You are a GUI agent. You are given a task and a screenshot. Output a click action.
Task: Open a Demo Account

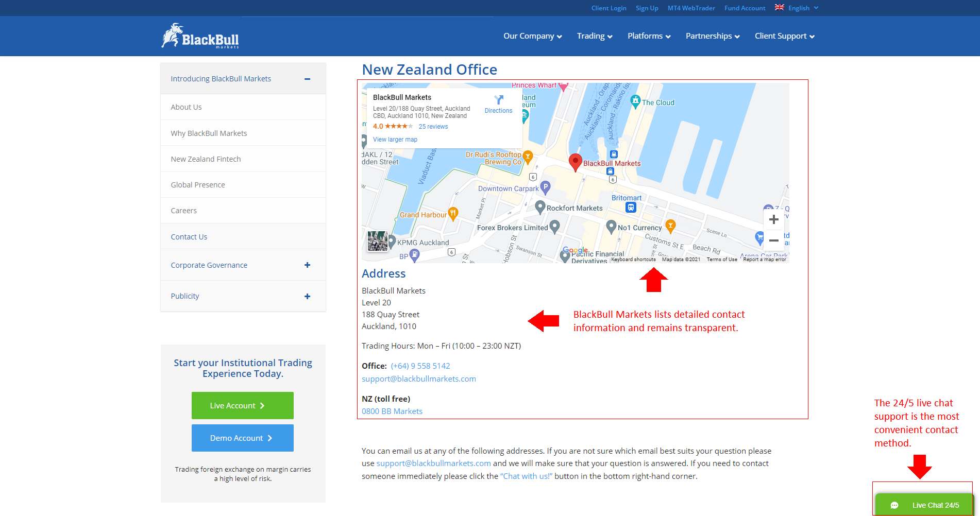coord(243,438)
